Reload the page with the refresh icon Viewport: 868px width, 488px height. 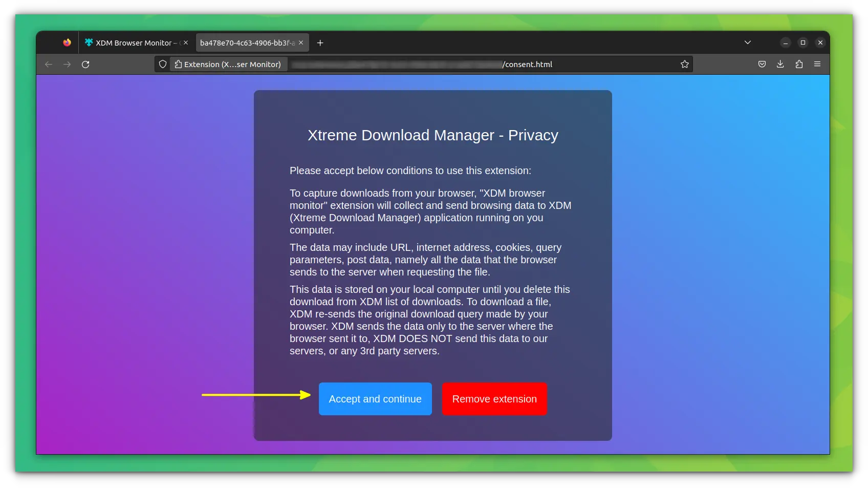click(x=85, y=65)
